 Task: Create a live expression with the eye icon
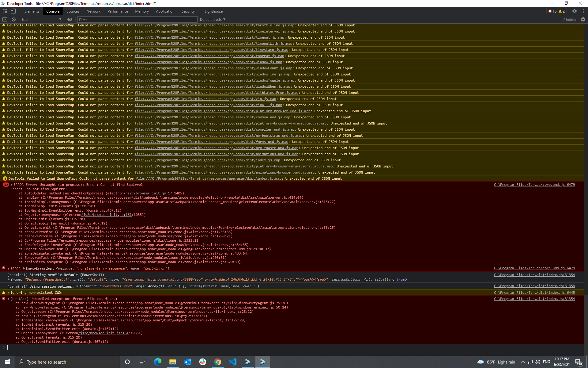coord(70,19)
